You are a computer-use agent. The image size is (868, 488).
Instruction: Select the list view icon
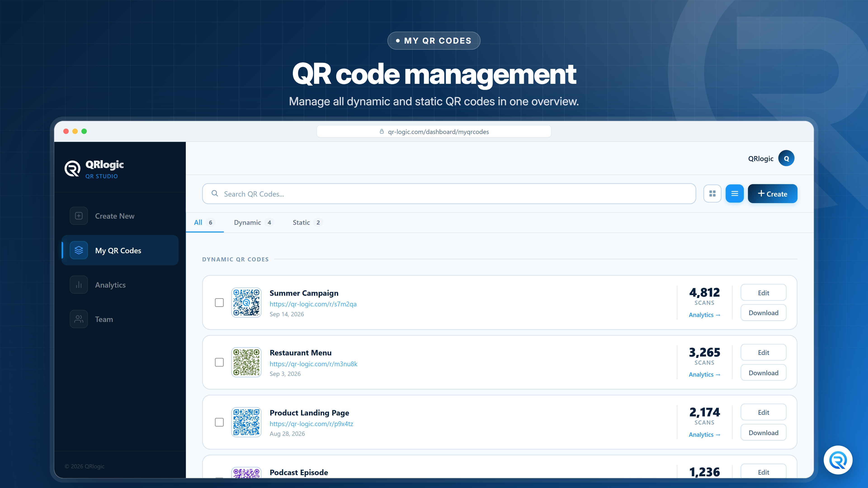tap(735, 194)
